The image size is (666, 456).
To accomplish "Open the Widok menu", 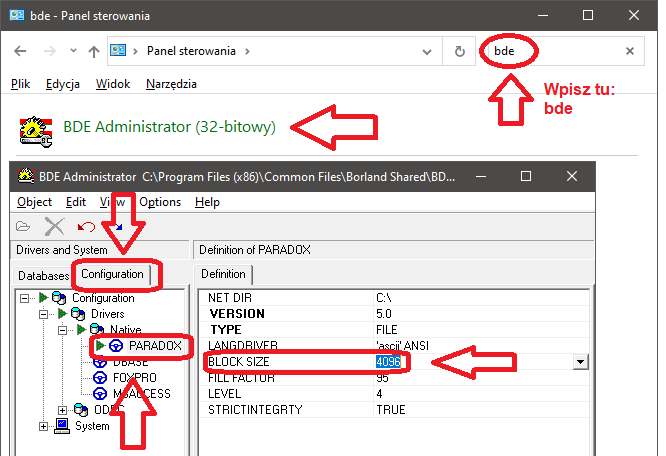I will (x=113, y=84).
